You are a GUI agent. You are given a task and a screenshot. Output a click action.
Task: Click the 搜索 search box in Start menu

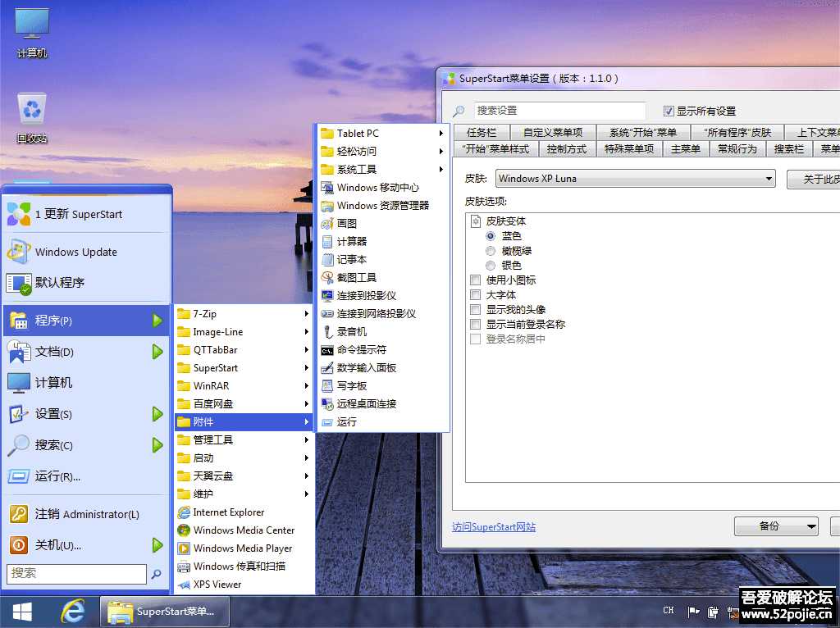[74, 574]
